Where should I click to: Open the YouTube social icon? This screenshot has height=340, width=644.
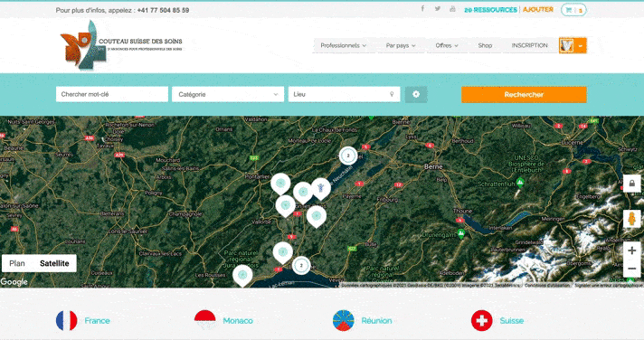452,9
